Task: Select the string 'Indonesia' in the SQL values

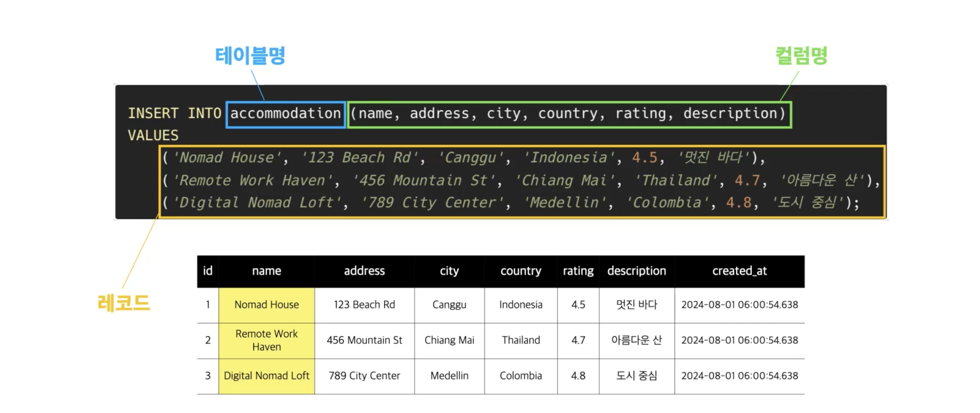Action: point(569,158)
